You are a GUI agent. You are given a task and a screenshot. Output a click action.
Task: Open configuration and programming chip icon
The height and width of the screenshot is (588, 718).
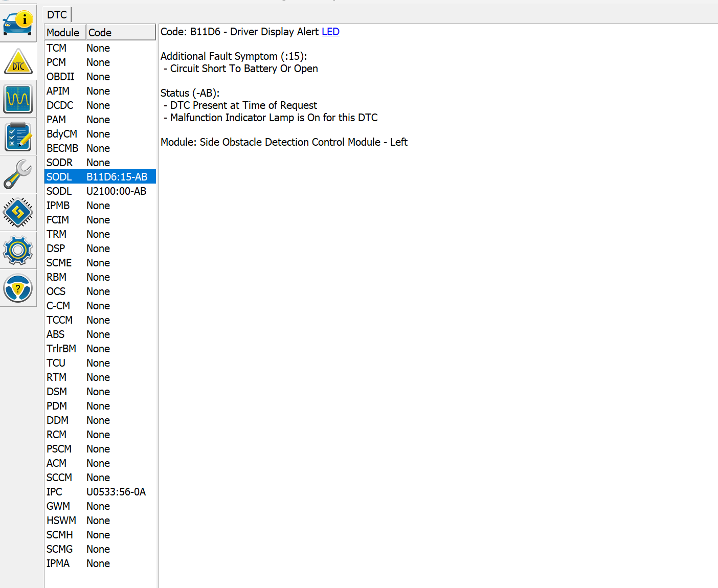(18, 212)
